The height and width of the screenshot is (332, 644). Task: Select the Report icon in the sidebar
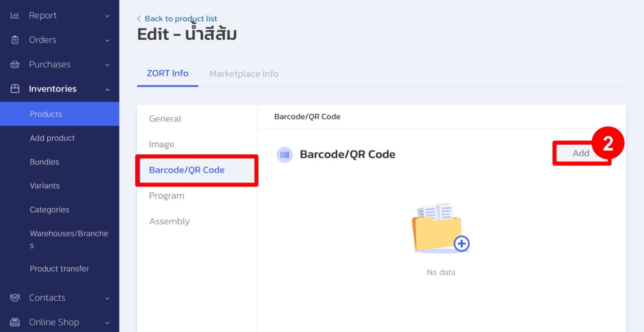coord(15,15)
